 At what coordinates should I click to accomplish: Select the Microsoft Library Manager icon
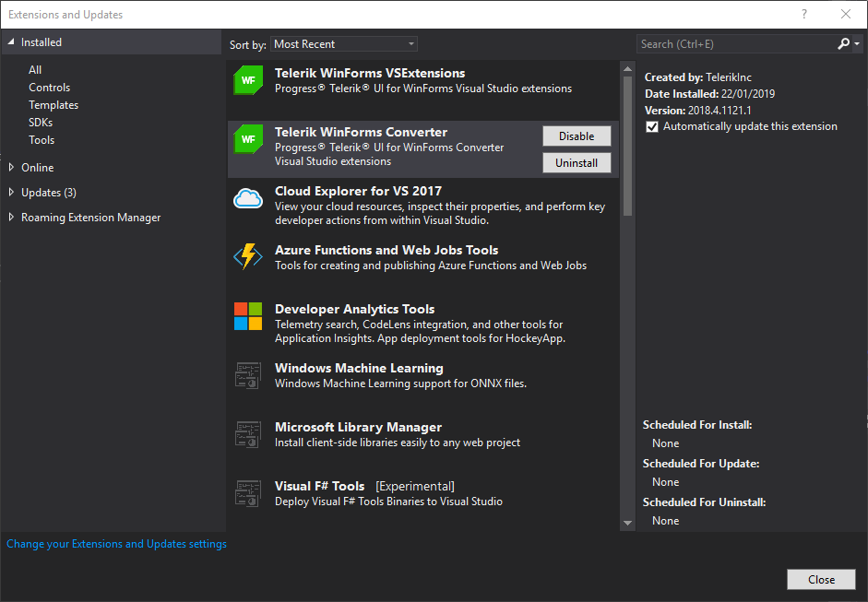[248, 434]
